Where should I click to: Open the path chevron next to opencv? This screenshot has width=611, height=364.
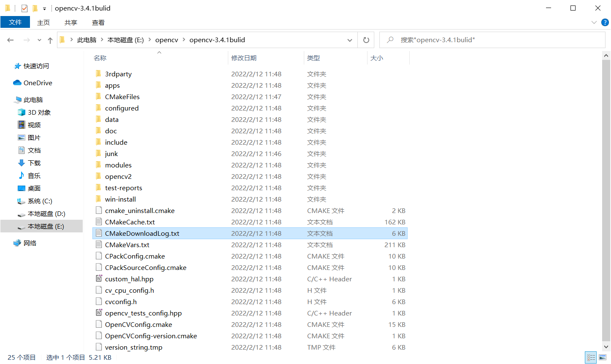[x=184, y=40]
